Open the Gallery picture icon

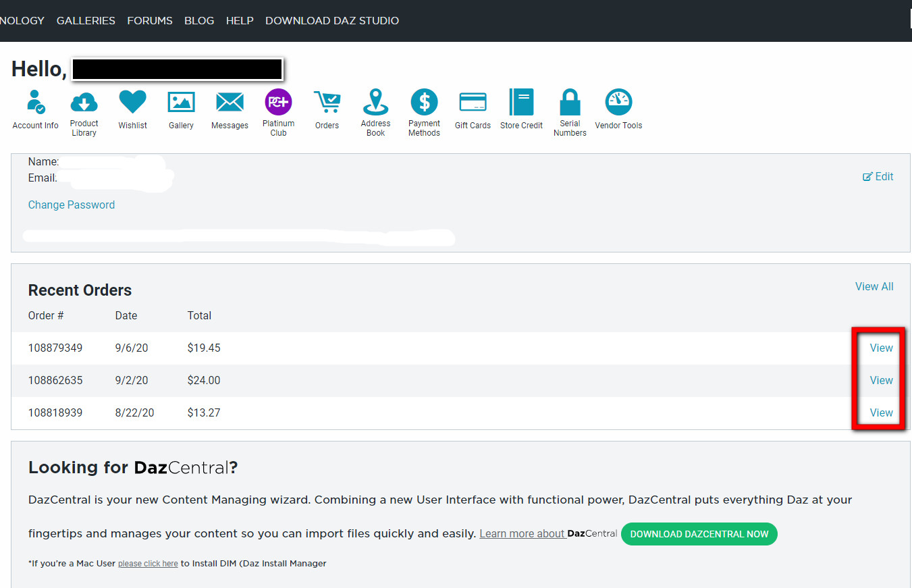coord(181,102)
